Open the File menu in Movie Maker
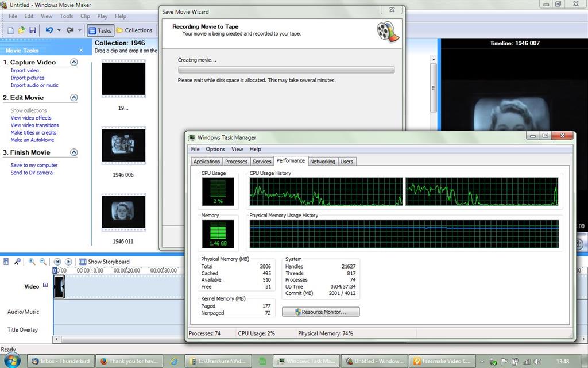This screenshot has width=588, height=368. click(13, 16)
